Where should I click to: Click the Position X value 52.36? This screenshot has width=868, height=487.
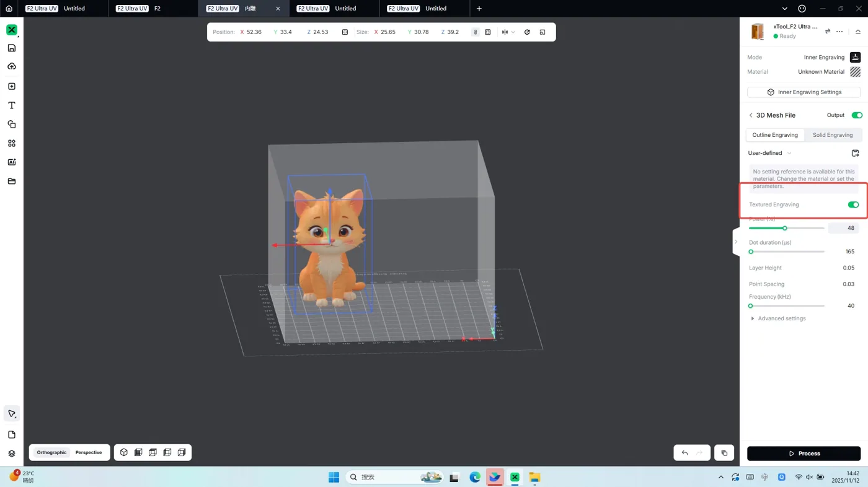point(254,32)
